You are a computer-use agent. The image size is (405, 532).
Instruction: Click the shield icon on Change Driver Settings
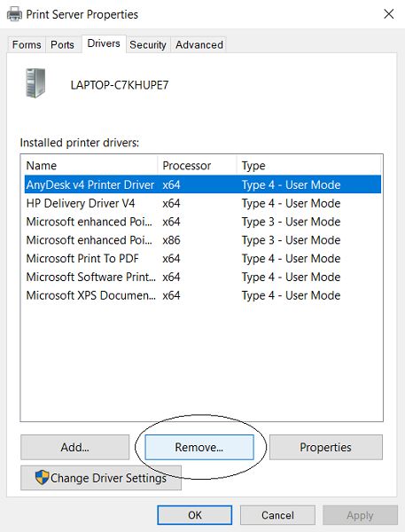point(42,477)
